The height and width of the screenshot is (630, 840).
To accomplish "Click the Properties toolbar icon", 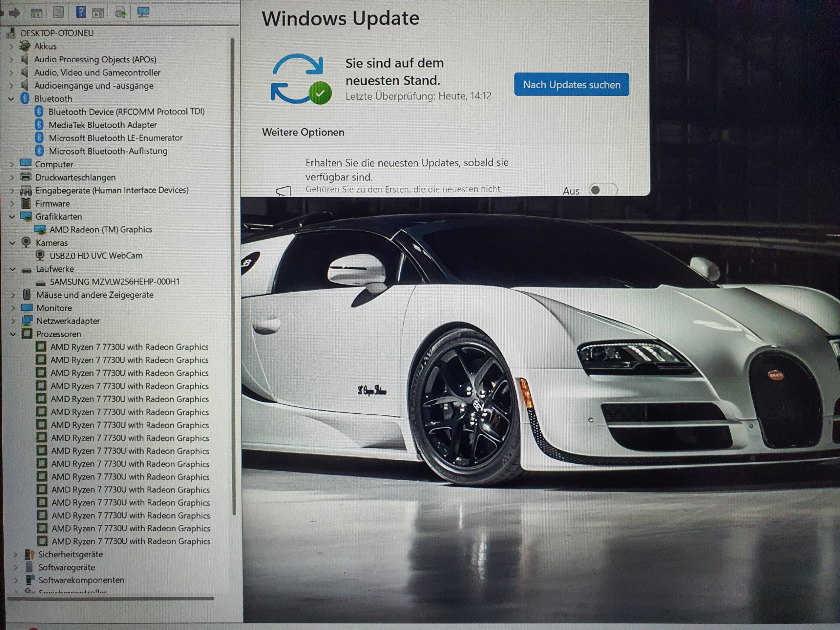I will (x=58, y=13).
